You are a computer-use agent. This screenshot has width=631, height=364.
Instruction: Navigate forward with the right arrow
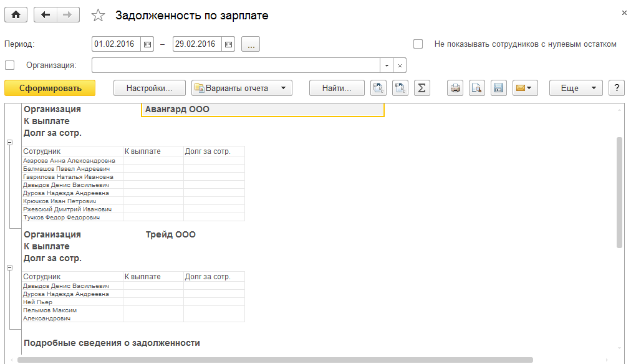(68, 15)
